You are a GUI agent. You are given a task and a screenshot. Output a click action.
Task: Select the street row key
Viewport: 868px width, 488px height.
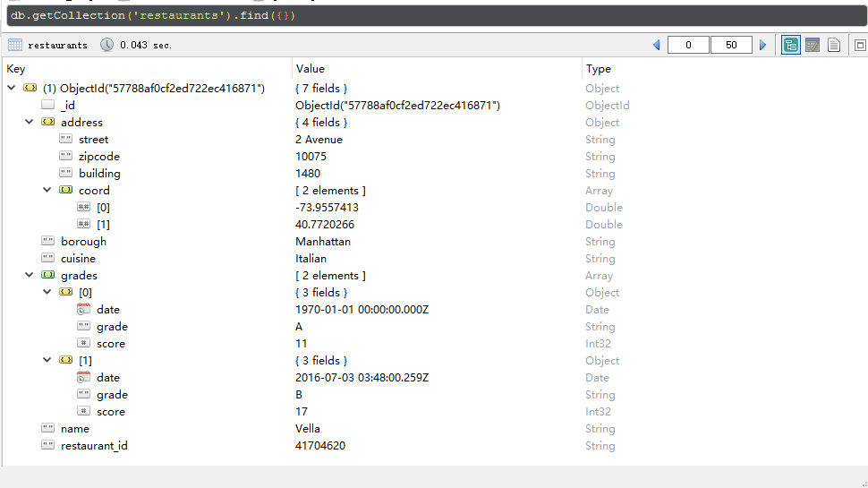(x=94, y=140)
